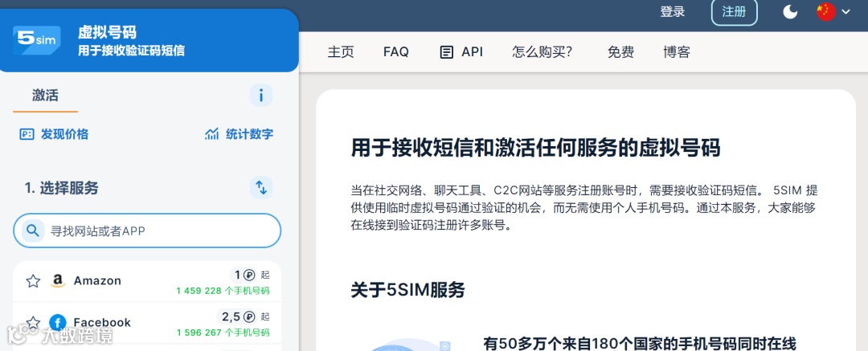Image resolution: width=868 pixels, height=351 pixels.
Task: Click the 用于接收验证码短信 subtitle
Action: point(131,51)
